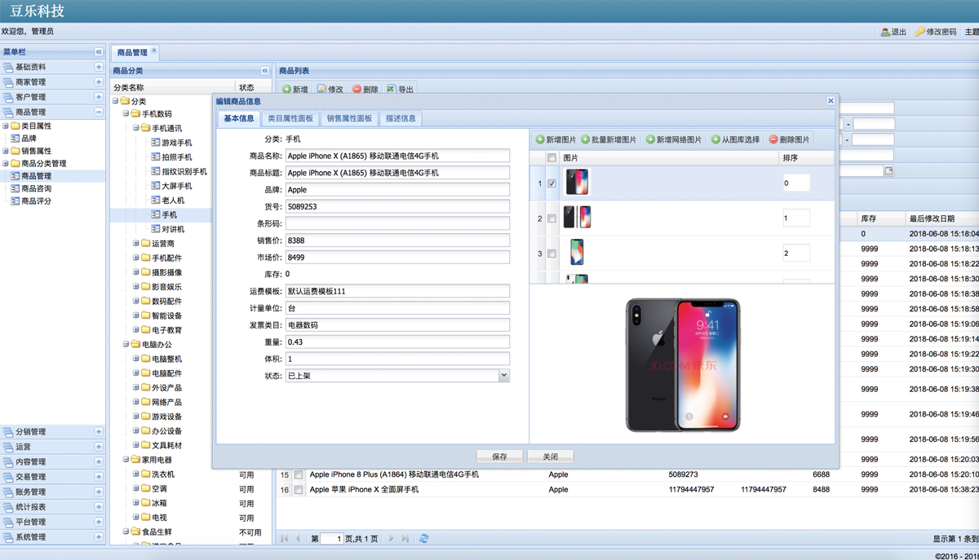The image size is (979, 560).
Task: Expand the 商家管理 sidebar section
Action: pyautogui.click(x=99, y=82)
